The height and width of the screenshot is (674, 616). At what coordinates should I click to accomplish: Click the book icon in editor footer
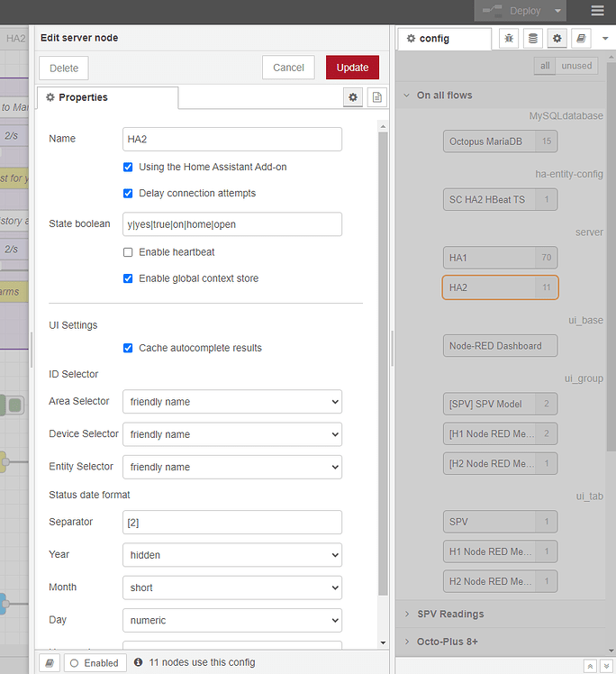[50, 662]
